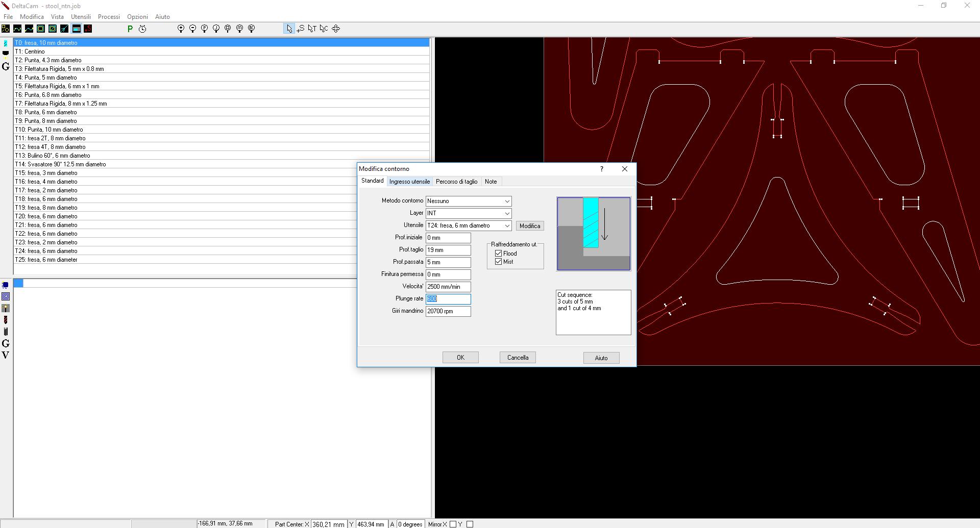Viewport: 980px width, 528px height.
Task: Click the threaded tap icon in operations sidebar
Action: pyautogui.click(x=6, y=332)
